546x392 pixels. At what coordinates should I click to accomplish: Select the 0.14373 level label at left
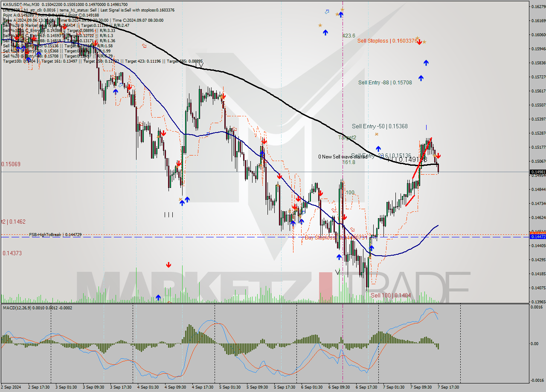coord(12,253)
